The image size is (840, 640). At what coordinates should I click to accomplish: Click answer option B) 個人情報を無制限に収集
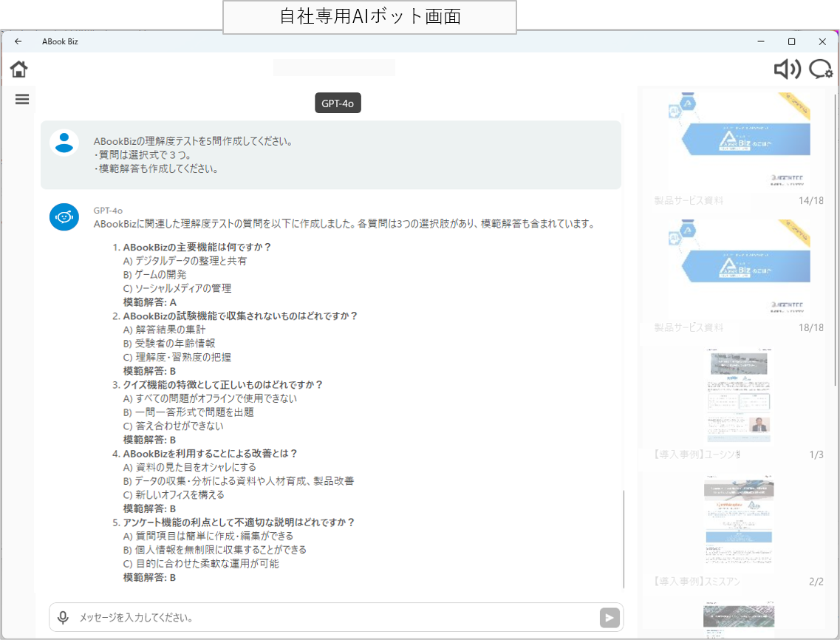pos(215,549)
